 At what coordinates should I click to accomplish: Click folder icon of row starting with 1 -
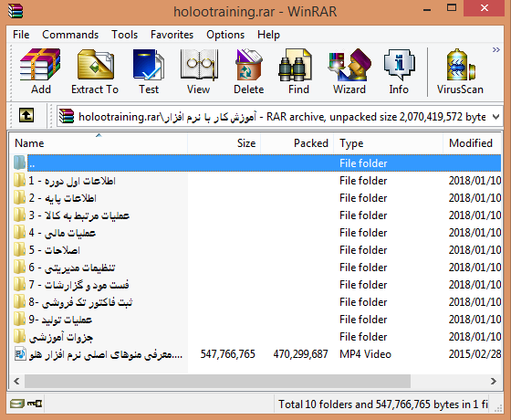pos(19,180)
